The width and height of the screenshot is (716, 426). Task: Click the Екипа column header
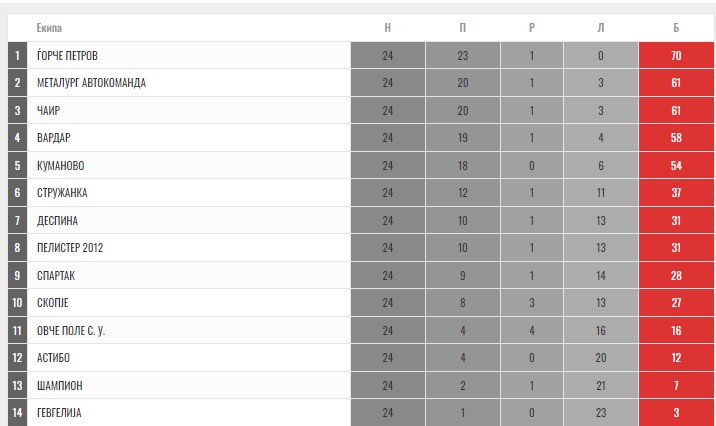[x=49, y=28]
